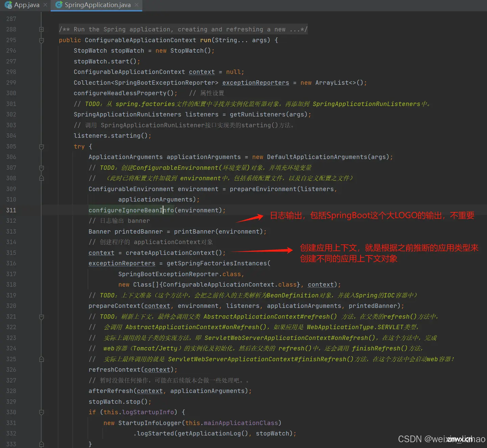Click 'ArrayList<>()' on line 299
Image resolution: width=487 pixels, height=448 pixels.
click(339, 83)
